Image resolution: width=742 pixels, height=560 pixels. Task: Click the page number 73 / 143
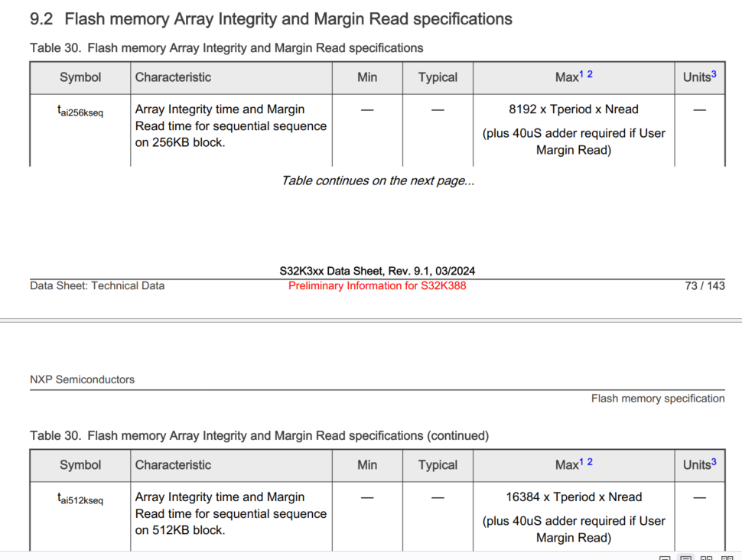[x=705, y=286]
